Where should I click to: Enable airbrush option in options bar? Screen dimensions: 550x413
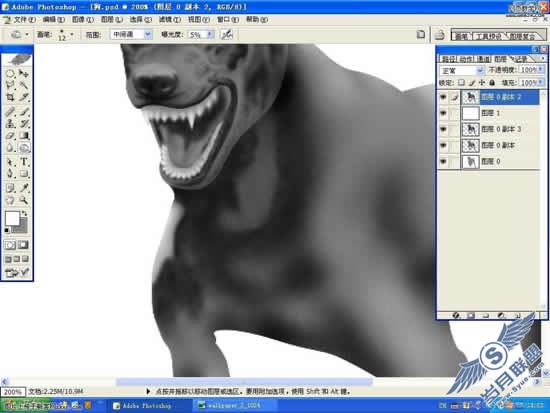pos(227,34)
